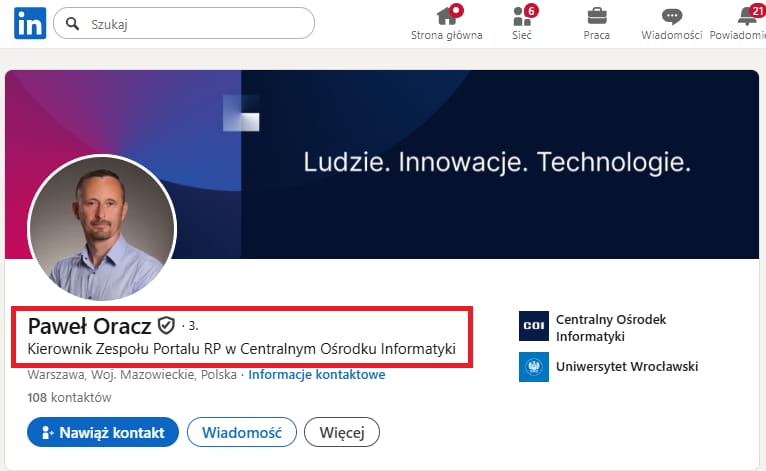This screenshot has height=471, width=766.
Task: Open the 108 kontaktów connections count
Action: 69,397
